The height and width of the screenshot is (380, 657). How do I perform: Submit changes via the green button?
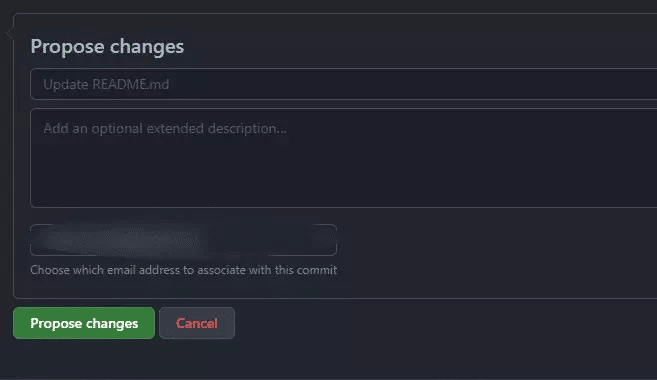(84, 323)
